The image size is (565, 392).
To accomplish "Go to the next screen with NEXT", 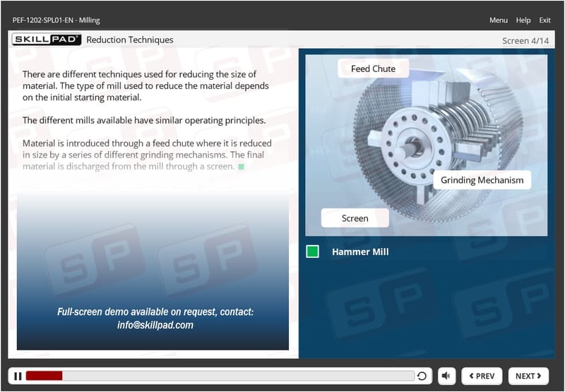I will coord(528,376).
